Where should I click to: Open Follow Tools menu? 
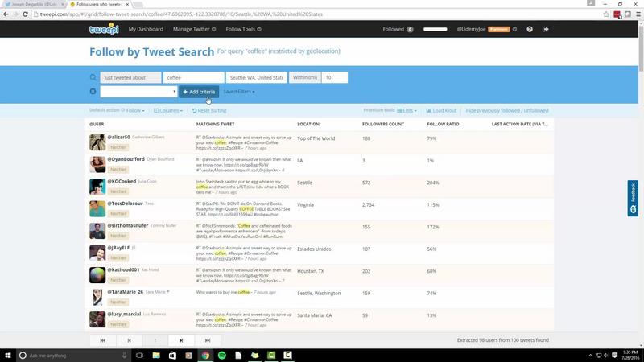[x=244, y=29]
